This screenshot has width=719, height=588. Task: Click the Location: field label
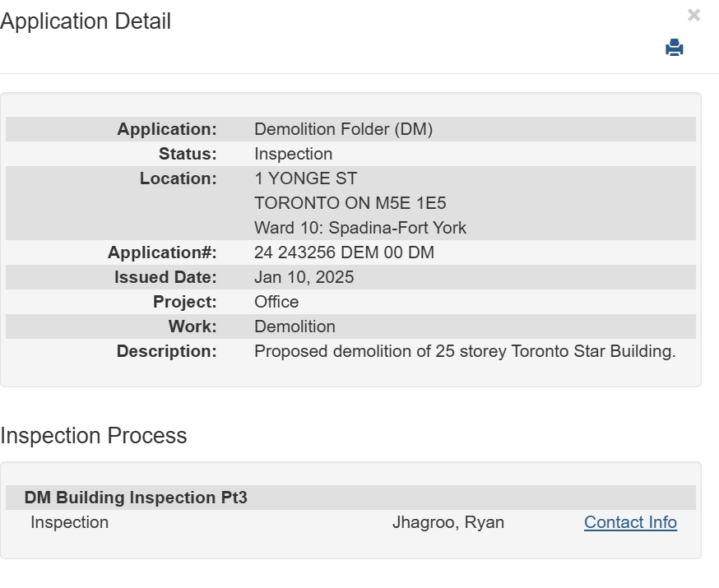tap(178, 178)
